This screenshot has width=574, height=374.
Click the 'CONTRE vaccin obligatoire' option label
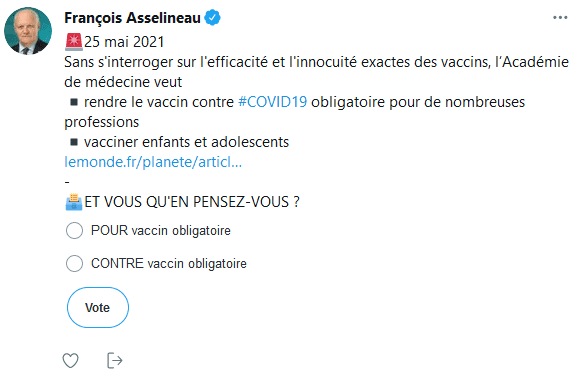(169, 263)
